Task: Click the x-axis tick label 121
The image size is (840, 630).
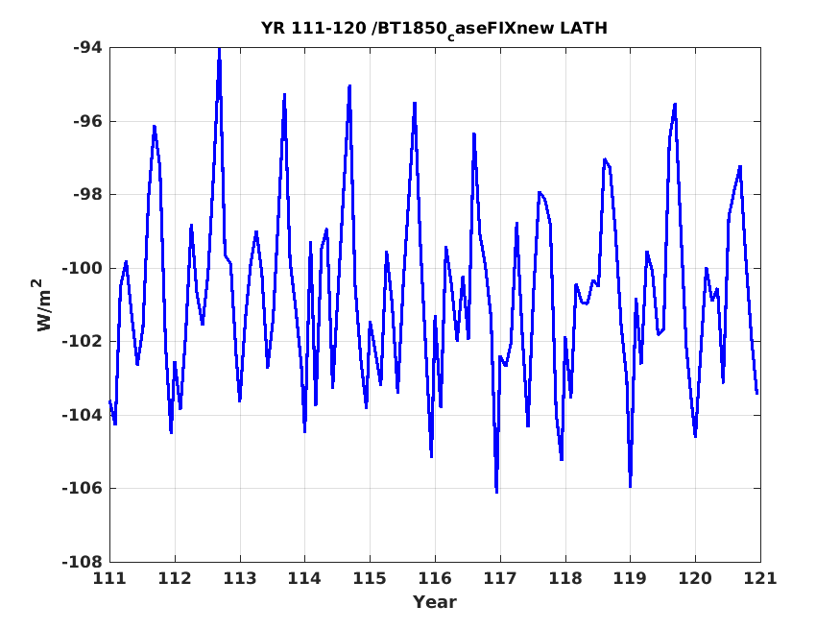Action: 760,578
